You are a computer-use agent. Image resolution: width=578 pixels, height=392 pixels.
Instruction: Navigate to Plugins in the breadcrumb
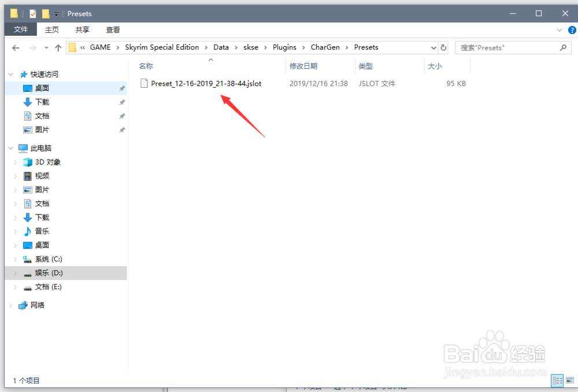click(x=284, y=47)
